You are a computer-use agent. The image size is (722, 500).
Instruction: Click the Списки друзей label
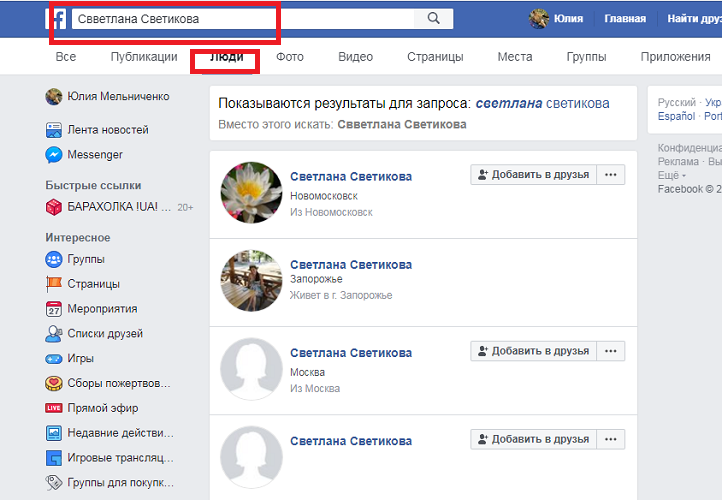105,334
